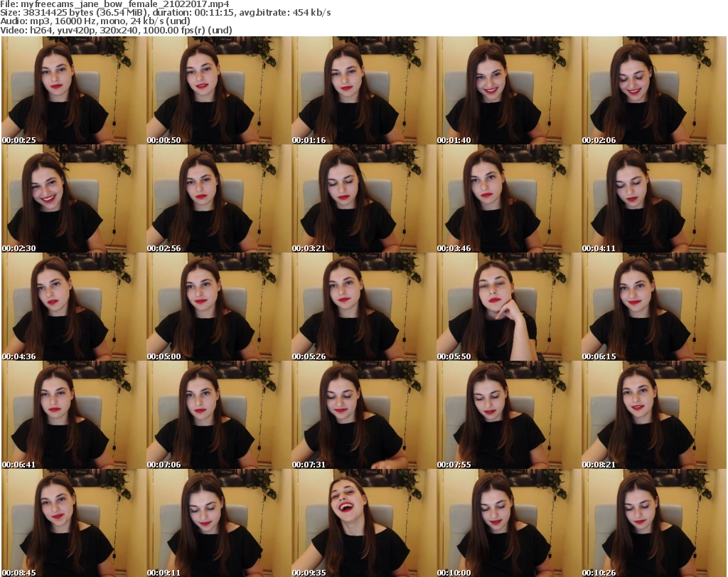Click the File name text line
Viewport: 728px width, 577px height.
114,4
